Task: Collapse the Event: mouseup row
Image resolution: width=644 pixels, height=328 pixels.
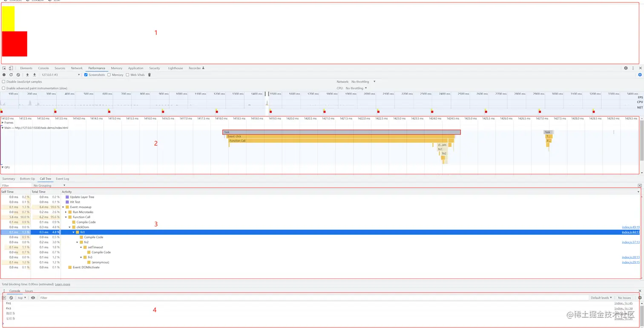Action: pyautogui.click(x=63, y=207)
